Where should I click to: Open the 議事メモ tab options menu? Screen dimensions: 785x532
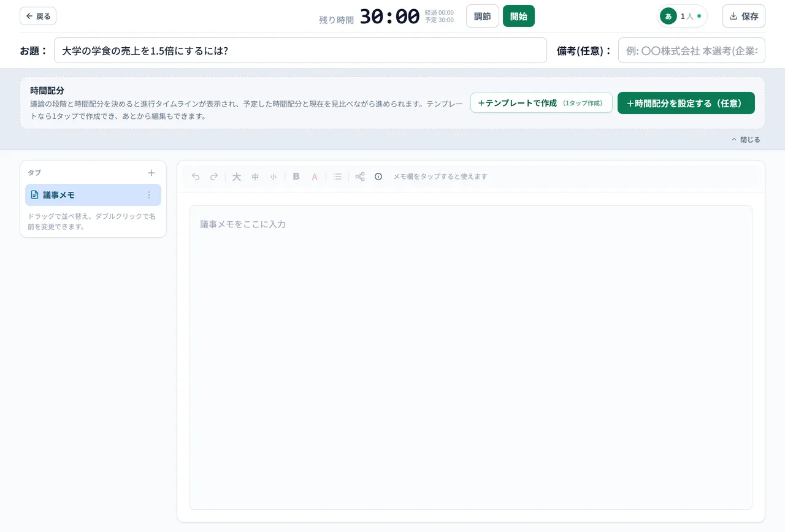pos(148,195)
